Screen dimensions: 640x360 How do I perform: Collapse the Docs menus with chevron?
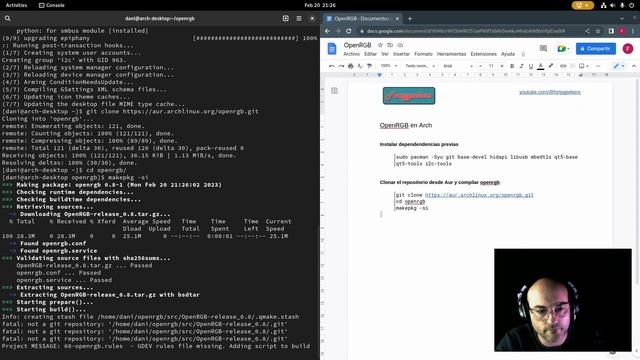[634, 66]
